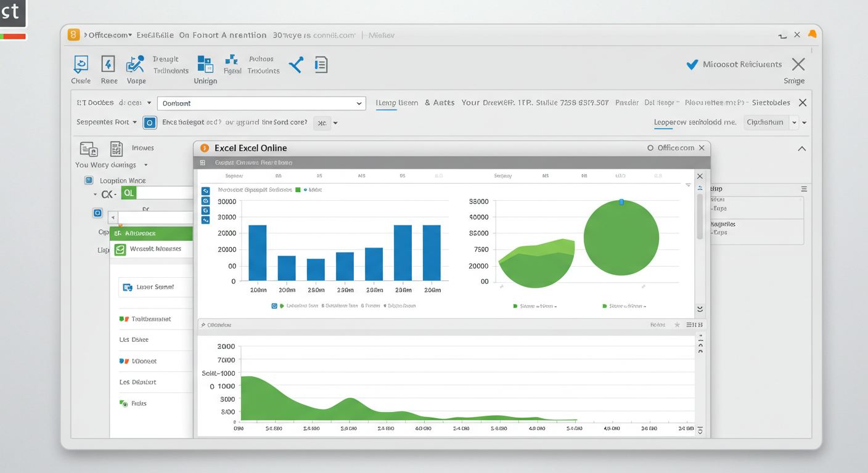Click the Les Dstee list item

134,340
